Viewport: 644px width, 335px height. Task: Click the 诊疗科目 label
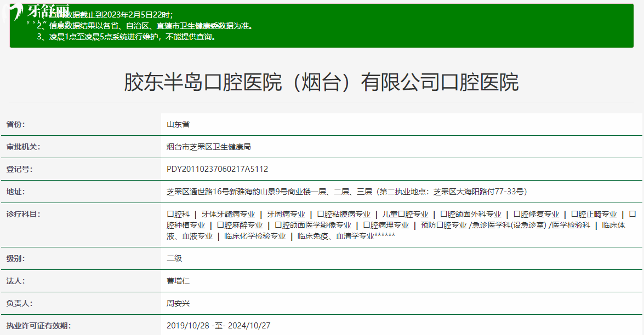click(x=23, y=214)
